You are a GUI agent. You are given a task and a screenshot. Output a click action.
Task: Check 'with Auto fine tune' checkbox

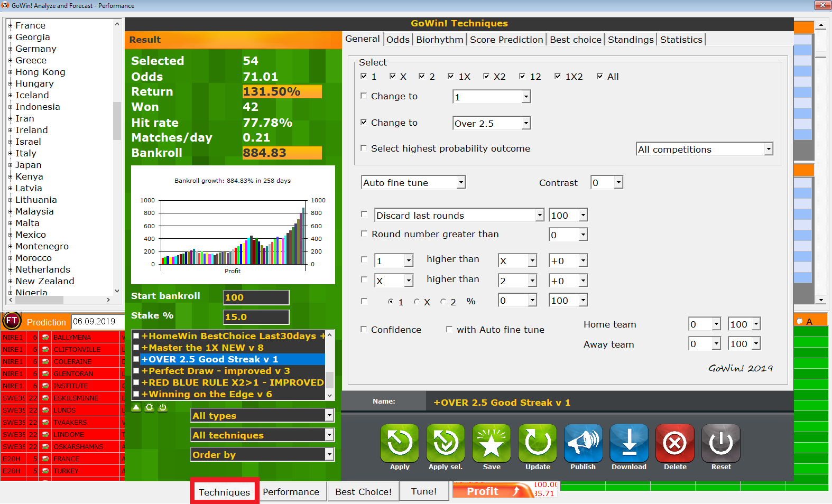point(449,329)
